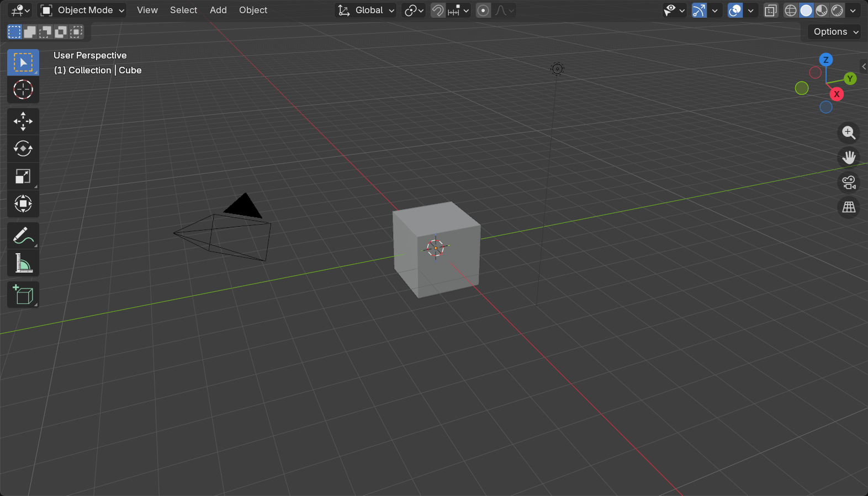Click negative Z blue circle on gizmo
Image resolution: width=868 pixels, height=496 pixels.
click(826, 107)
